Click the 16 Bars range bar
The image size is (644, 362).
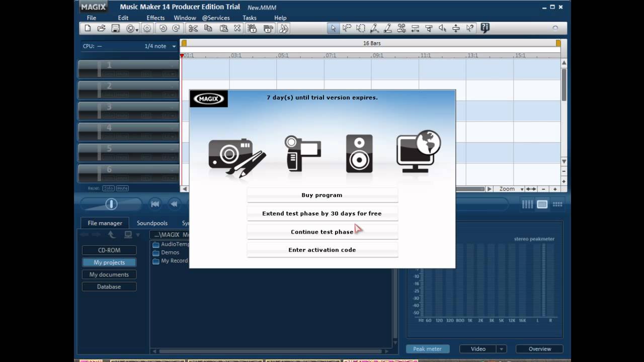coord(371,43)
